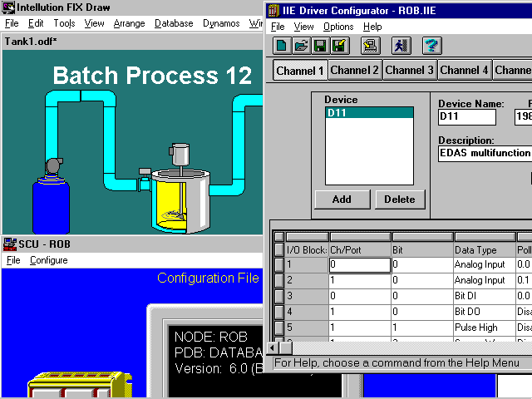Click the SCU - ROB window title icon
The width and height of the screenshot is (532, 399).
pos(9,244)
